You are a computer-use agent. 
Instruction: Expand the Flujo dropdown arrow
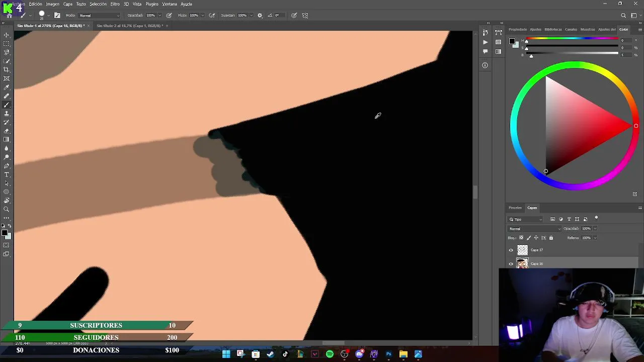(x=203, y=16)
